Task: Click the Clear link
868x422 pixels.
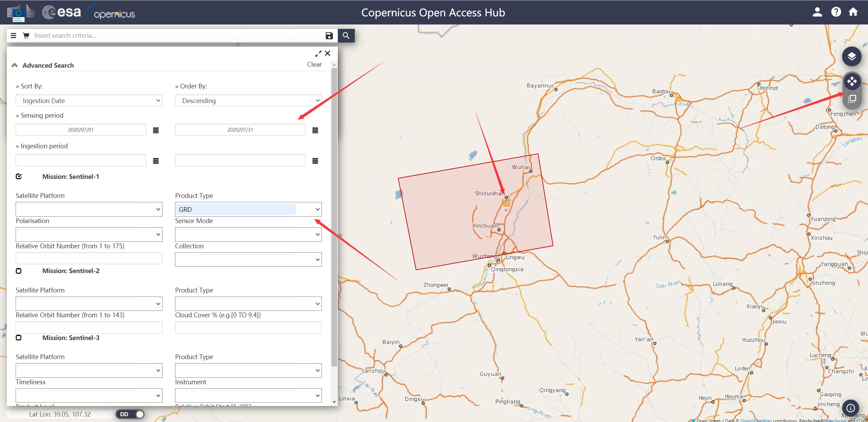Action: click(x=314, y=64)
